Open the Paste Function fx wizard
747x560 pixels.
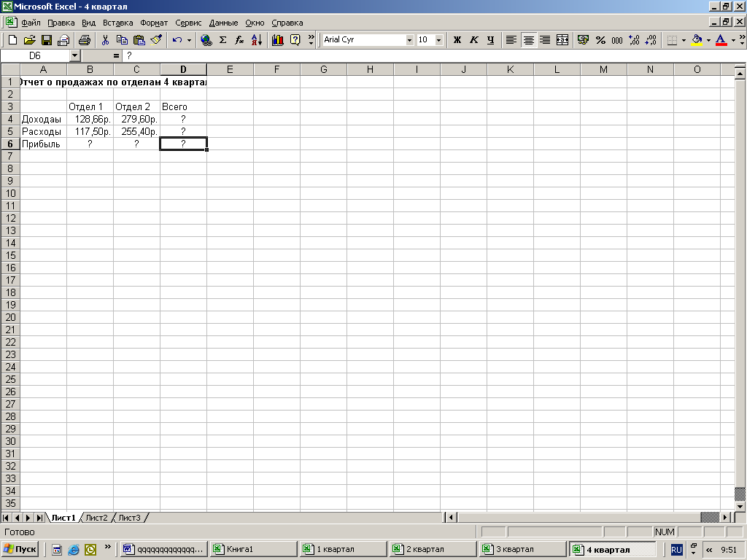click(239, 40)
